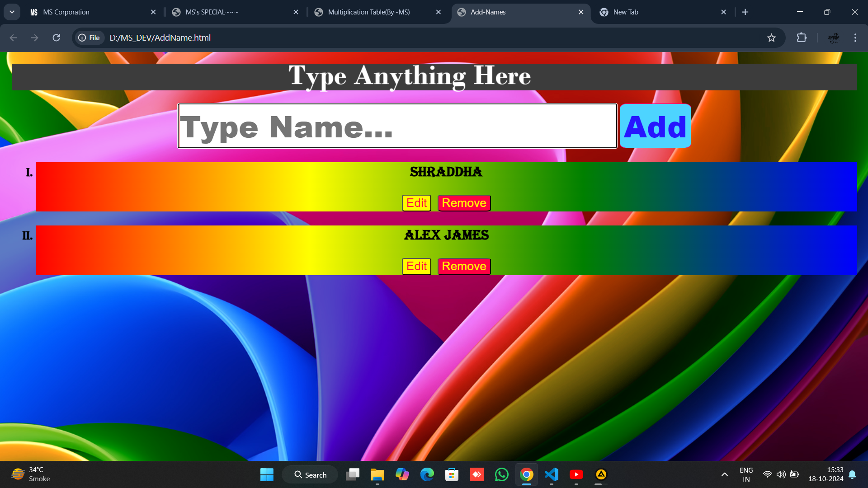Open the Chrome profile avatar
Image resolution: width=868 pixels, height=488 pixels.
(833, 38)
